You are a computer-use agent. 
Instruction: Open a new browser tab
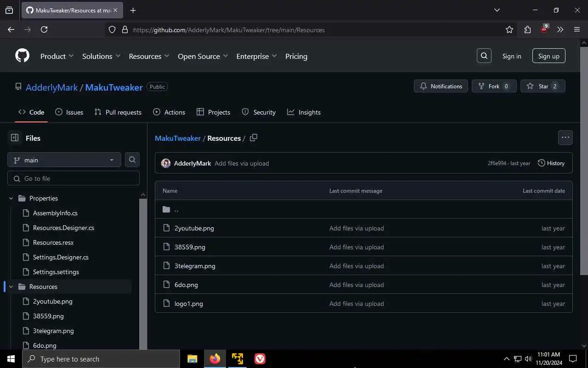(x=133, y=10)
